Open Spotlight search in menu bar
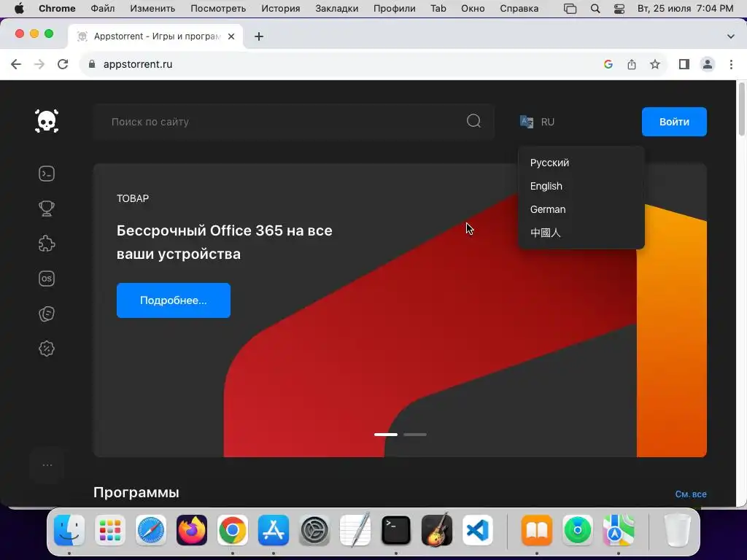This screenshot has height=560, width=747. point(595,9)
